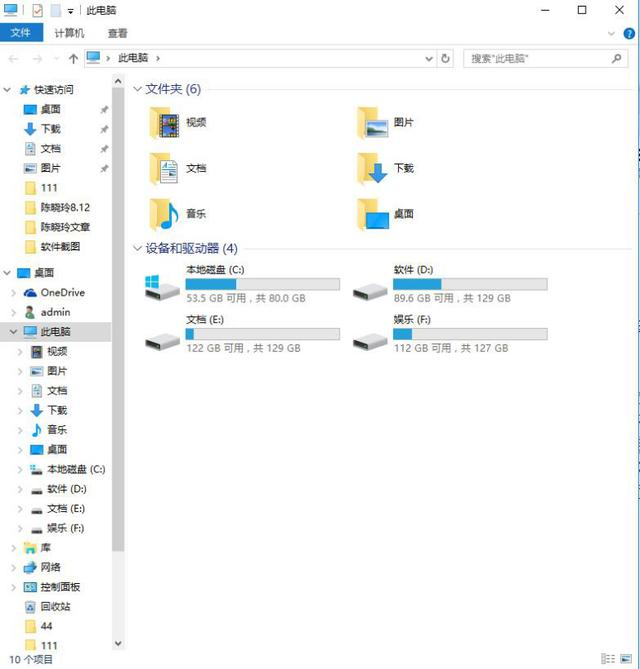
Task: Select the 娱乐 (F:) drive icon in main pane
Action: tap(370, 341)
